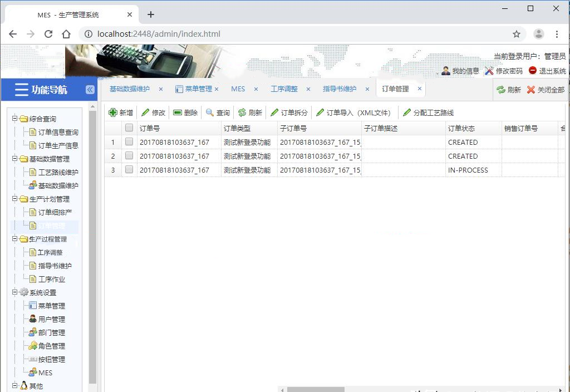
Task: Select the 订单管理 tab
Action: (x=395, y=89)
